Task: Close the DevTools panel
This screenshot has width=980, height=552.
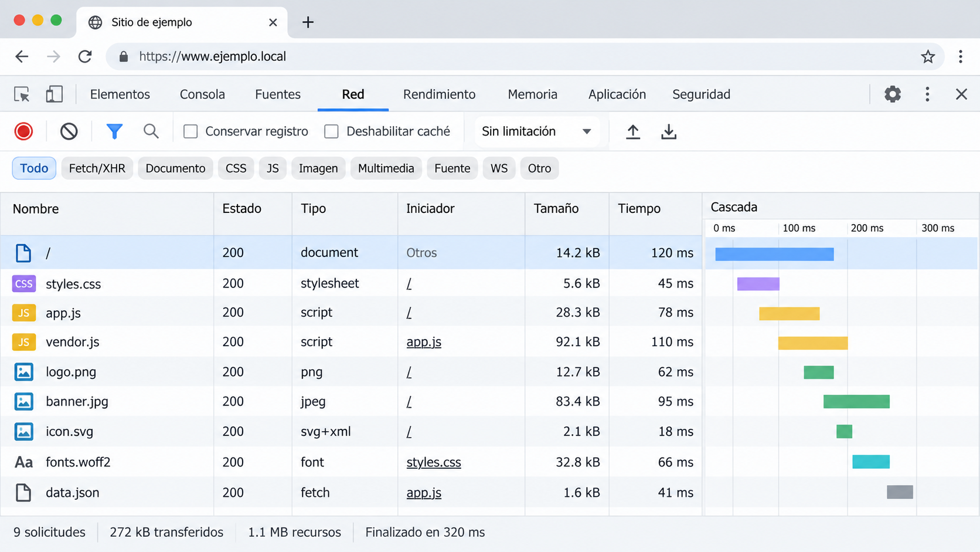Action: coord(961,94)
